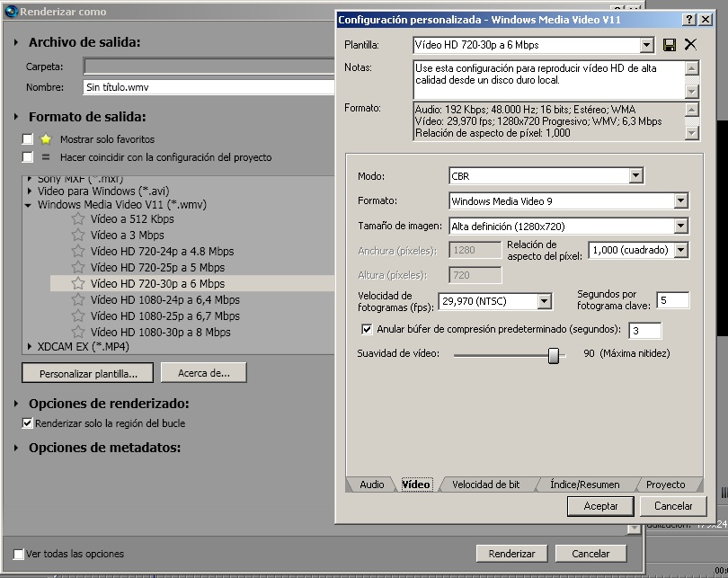Open the Velocidad de bit tab
728x578 pixels.
(x=486, y=485)
